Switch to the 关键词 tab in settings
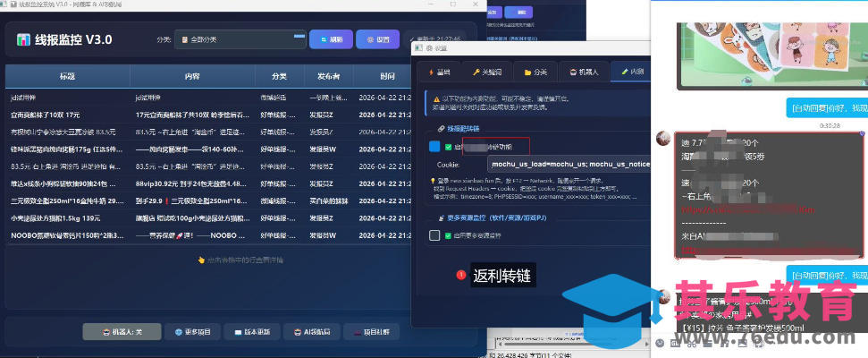This screenshot has width=868, height=358. [487, 72]
